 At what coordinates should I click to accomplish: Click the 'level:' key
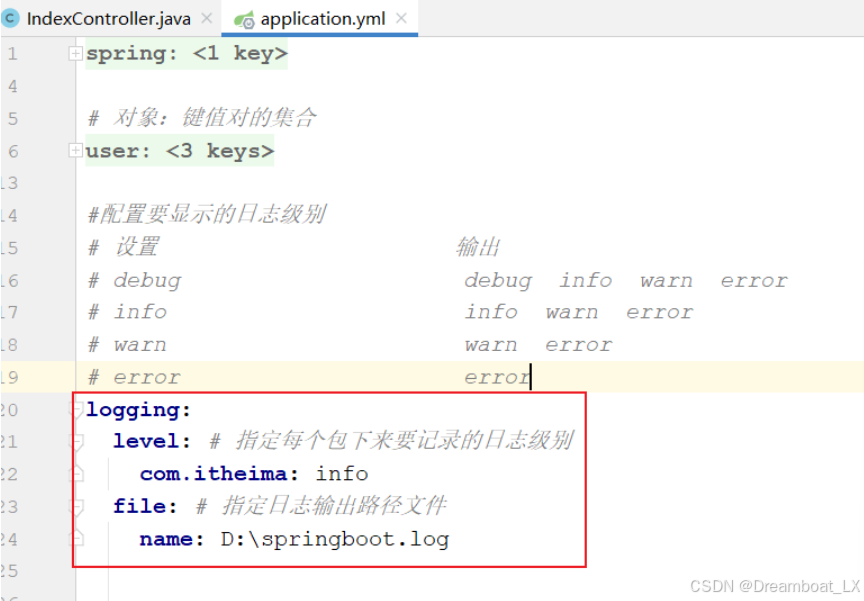(x=152, y=441)
